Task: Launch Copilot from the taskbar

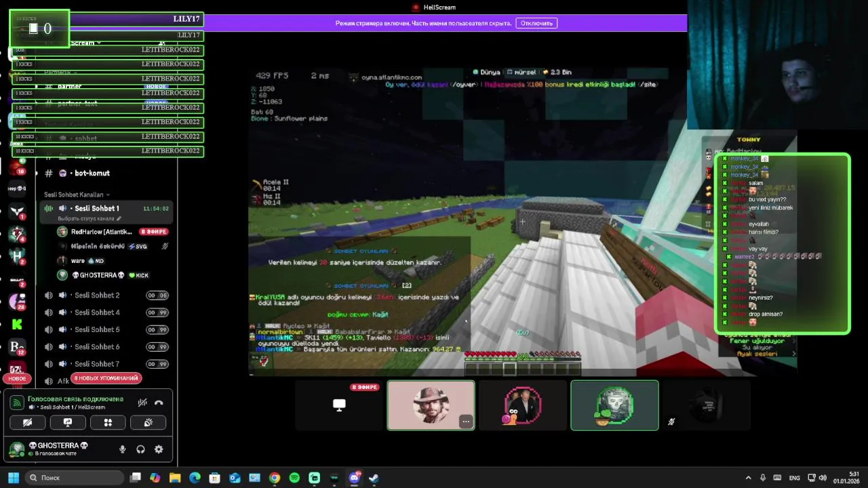Action: tap(155, 478)
